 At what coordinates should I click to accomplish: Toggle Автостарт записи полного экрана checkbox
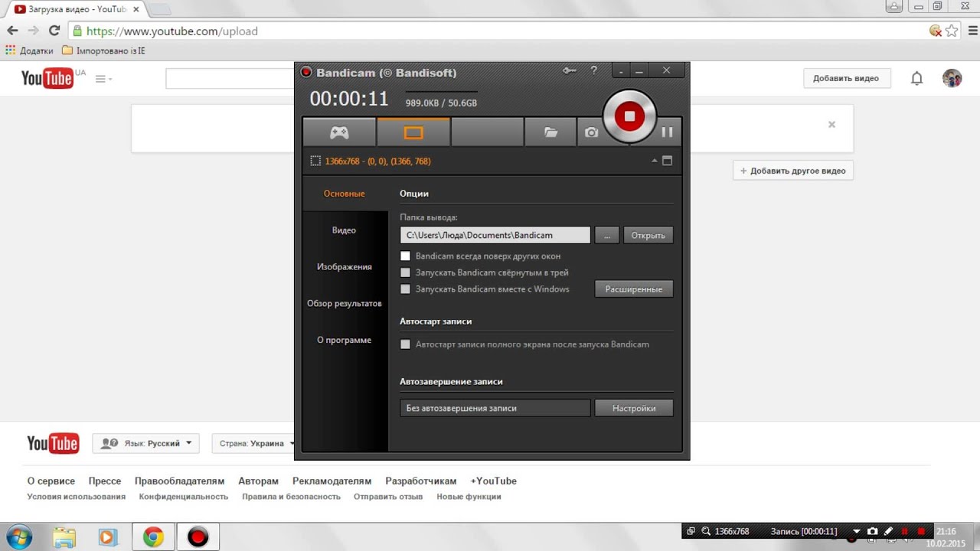tap(406, 344)
